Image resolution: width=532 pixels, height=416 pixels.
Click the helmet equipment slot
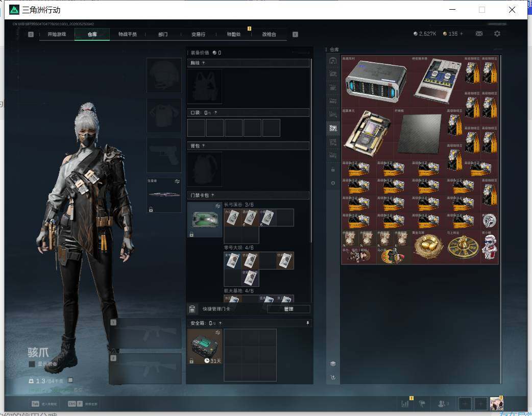(x=164, y=75)
